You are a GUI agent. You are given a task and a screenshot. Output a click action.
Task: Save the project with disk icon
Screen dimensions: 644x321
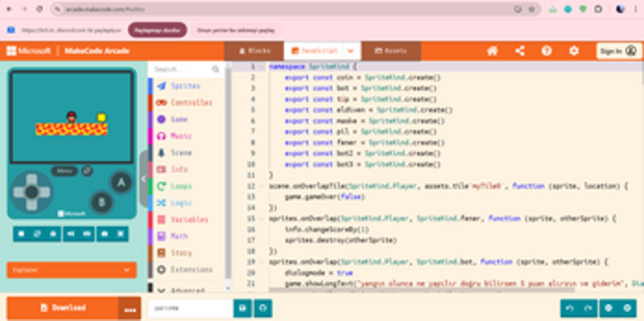point(242,308)
